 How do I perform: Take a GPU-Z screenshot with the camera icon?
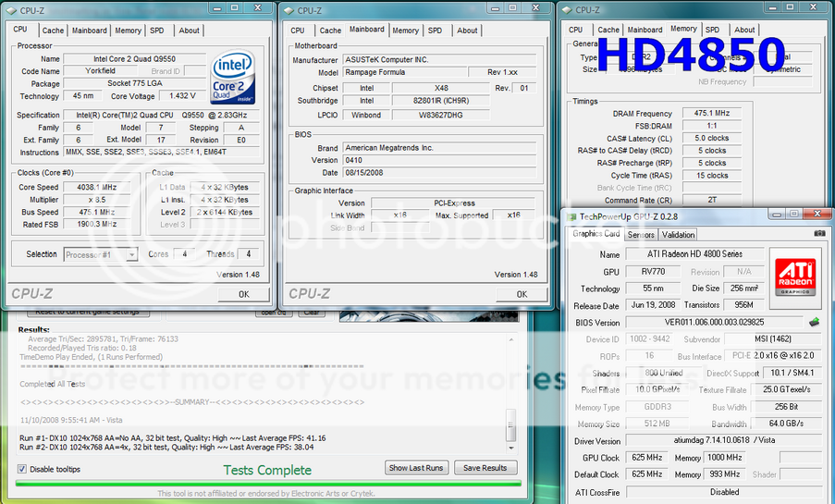(819, 233)
